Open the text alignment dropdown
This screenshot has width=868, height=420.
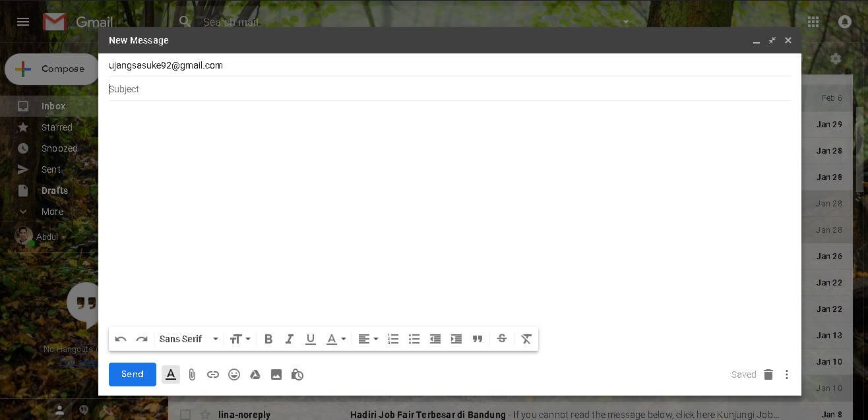(x=368, y=339)
